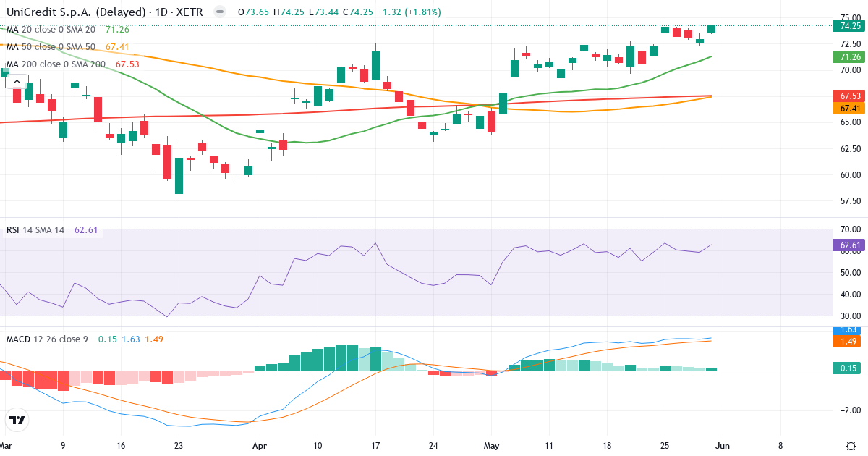Click the Apr label on the time axis

(259, 446)
